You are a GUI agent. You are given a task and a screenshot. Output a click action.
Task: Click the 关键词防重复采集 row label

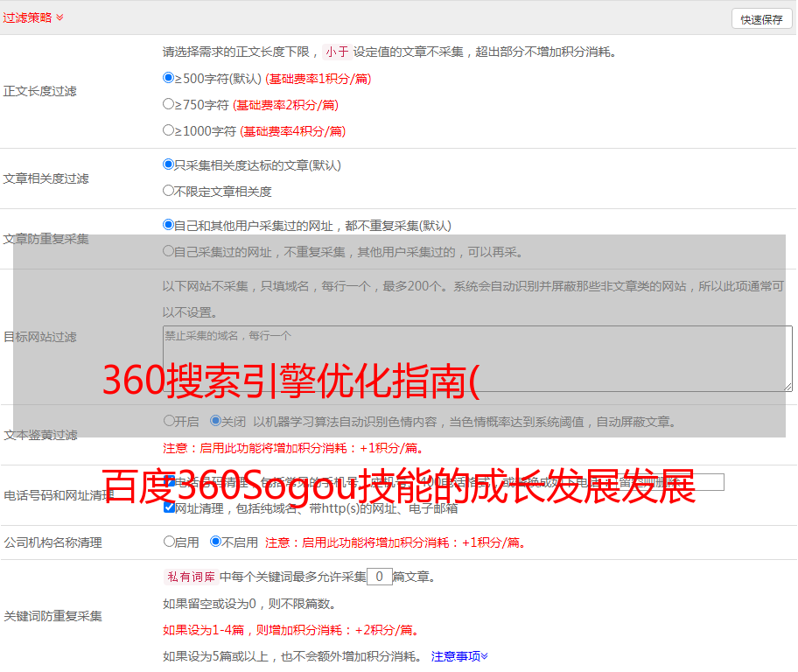(52, 616)
